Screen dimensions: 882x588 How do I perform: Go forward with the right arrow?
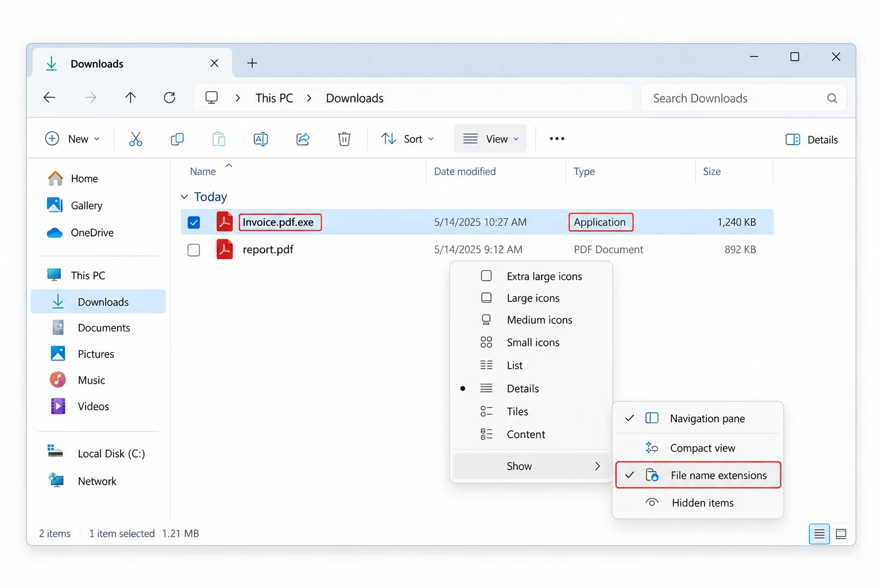coord(90,98)
